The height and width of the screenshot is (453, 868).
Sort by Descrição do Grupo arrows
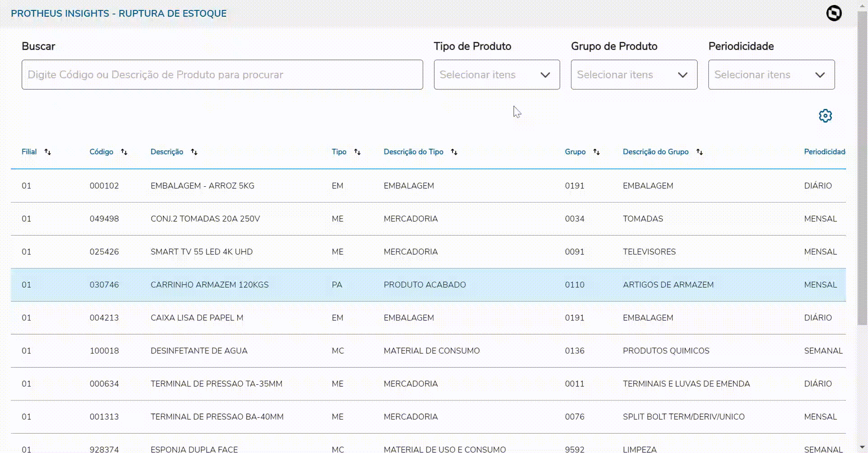(699, 152)
